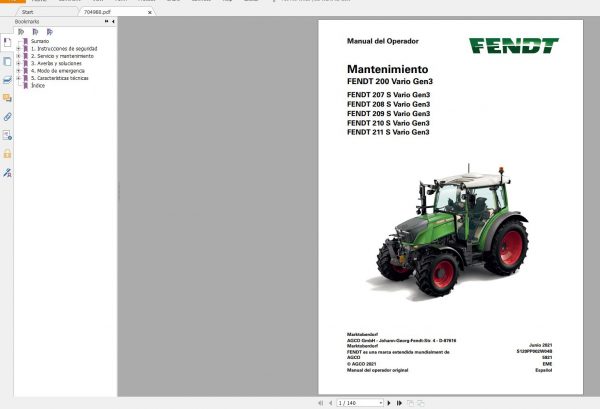
Task: Switch to the 704968.pdf tab
Action: [97, 12]
